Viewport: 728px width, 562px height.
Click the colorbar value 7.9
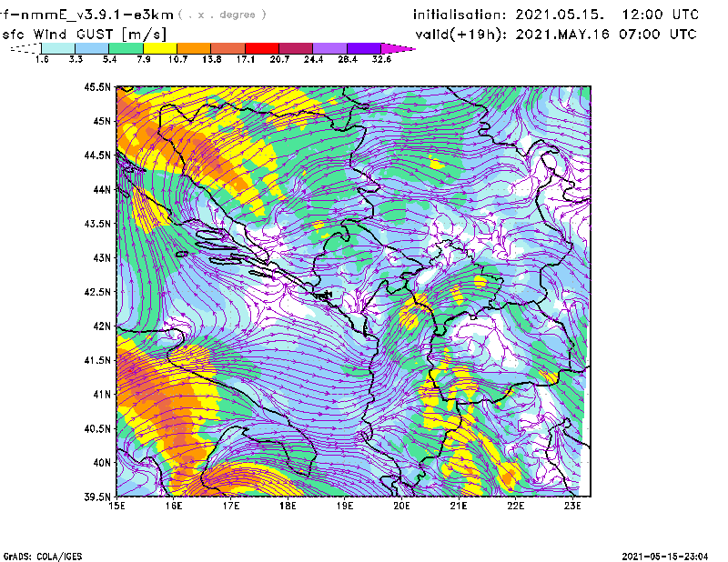(144, 59)
